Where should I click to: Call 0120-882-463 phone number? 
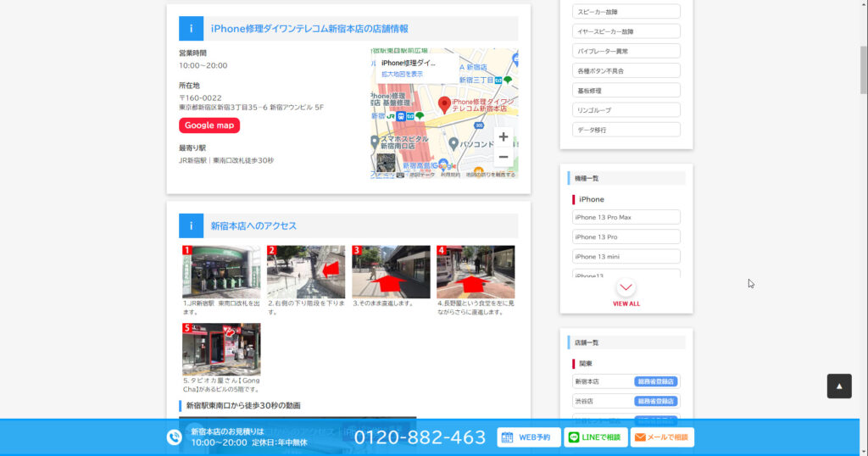420,437
